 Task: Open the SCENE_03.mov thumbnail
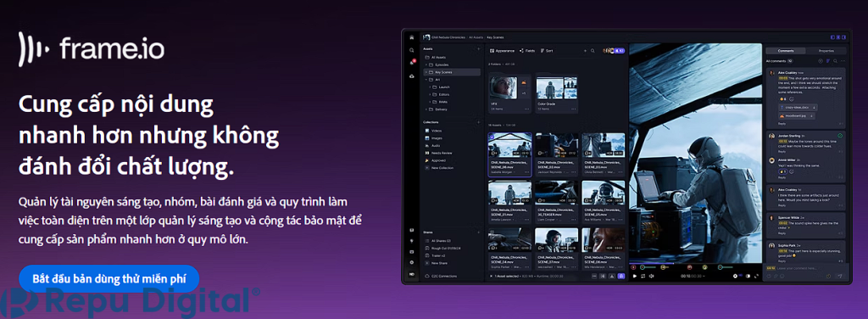(x=604, y=146)
